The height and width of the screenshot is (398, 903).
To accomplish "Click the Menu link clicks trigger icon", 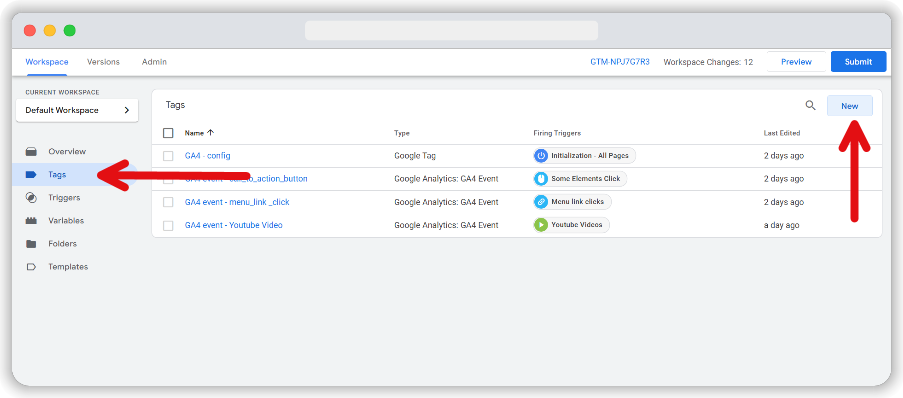I will point(541,202).
